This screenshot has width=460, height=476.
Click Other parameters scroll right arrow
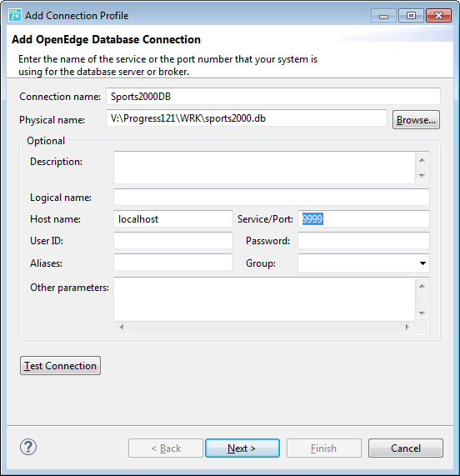click(407, 327)
